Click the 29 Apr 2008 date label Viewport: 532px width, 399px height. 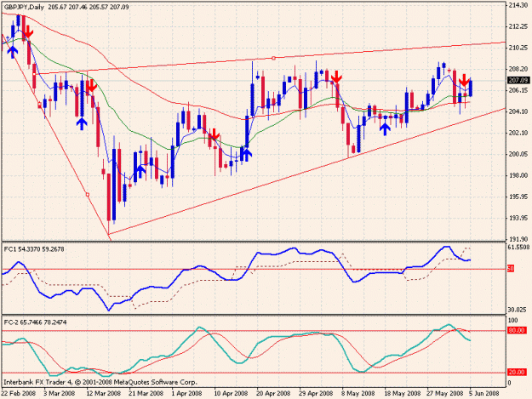coord(316,394)
